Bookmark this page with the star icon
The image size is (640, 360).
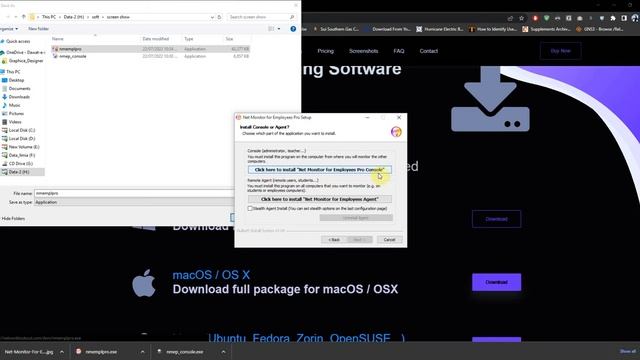[x=521, y=18]
